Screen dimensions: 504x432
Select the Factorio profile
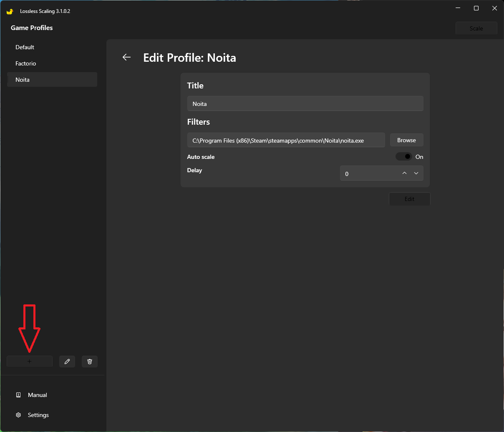[x=26, y=63]
